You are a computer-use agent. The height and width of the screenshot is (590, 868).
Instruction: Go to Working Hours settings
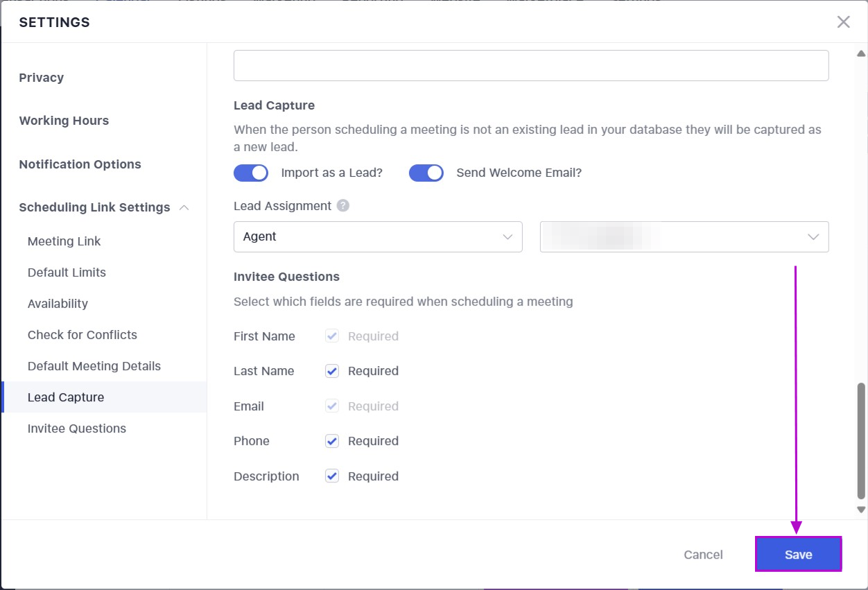[64, 121]
